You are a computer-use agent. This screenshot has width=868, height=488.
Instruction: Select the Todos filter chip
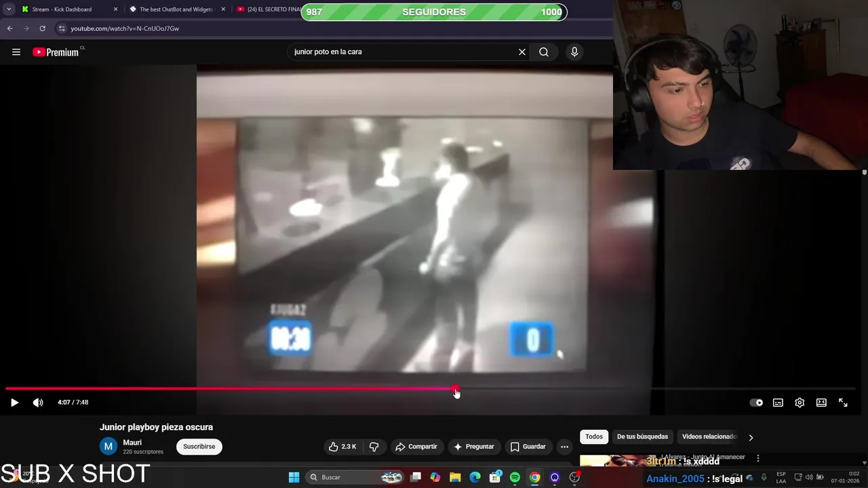click(x=594, y=437)
